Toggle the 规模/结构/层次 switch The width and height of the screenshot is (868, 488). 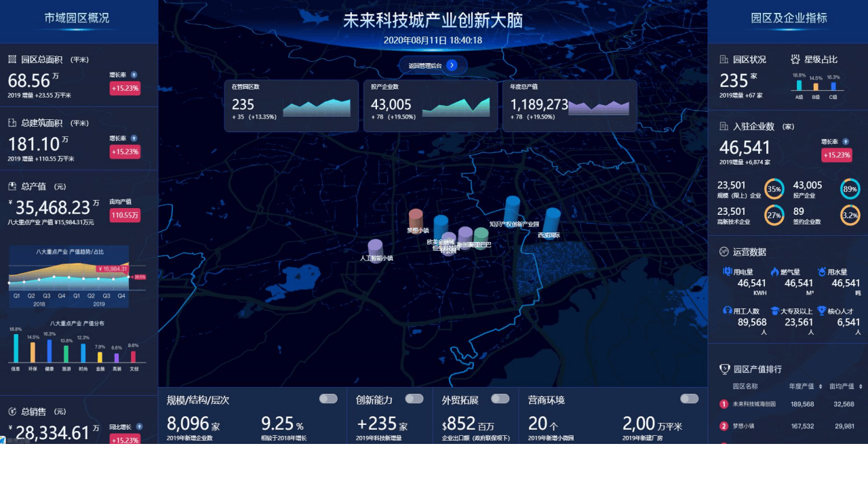coord(328,399)
